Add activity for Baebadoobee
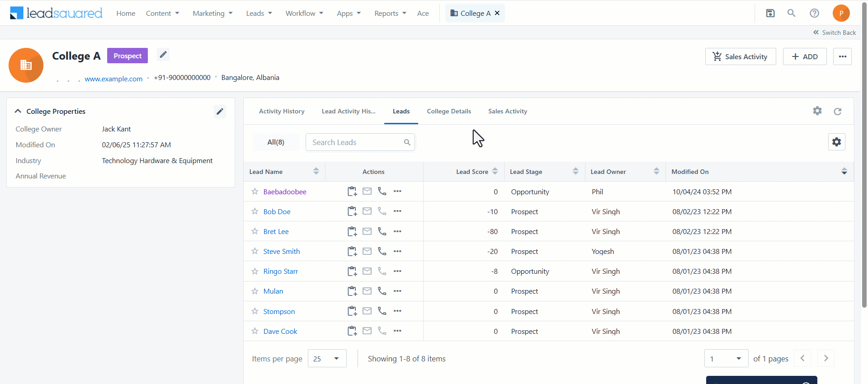Screen dimensions: 868x384 click(352, 192)
